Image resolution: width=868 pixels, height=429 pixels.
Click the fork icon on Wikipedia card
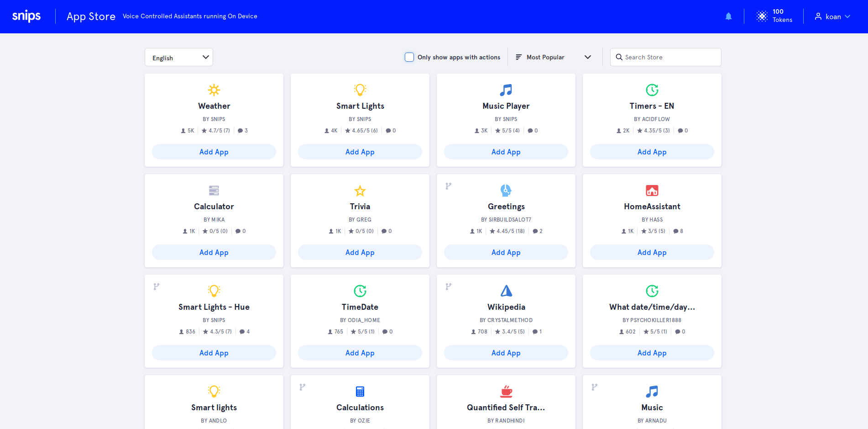pyautogui.click(x=449, y=286)
